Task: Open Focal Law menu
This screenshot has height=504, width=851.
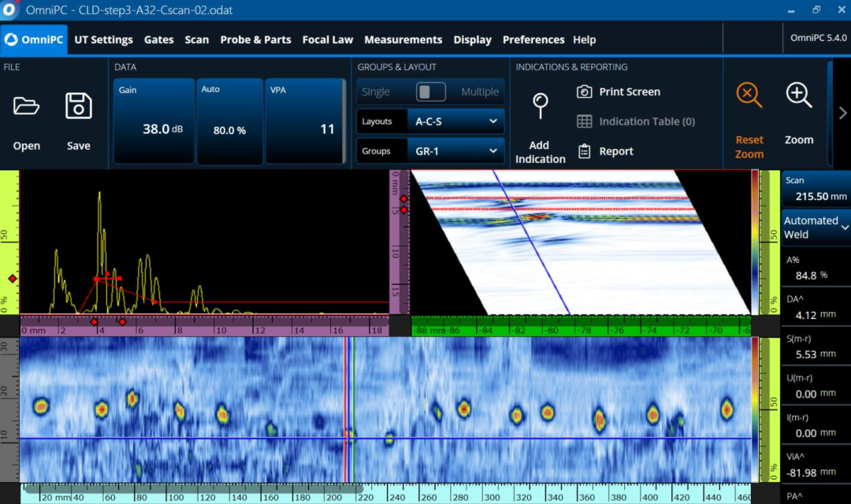Action: point(327,39)
